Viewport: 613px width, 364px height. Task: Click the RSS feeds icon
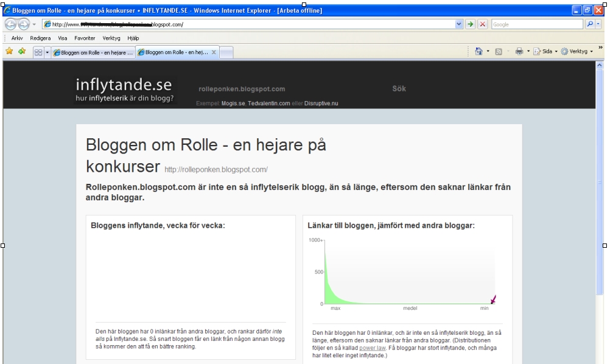[x=499, y=52]
